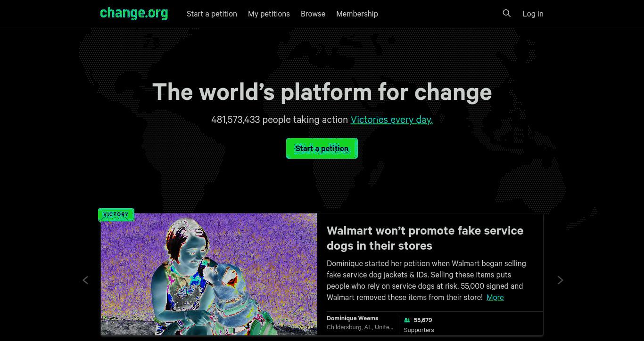Click The world's platform for change heading
Screen dimensions: 644x341
(322, 92)
